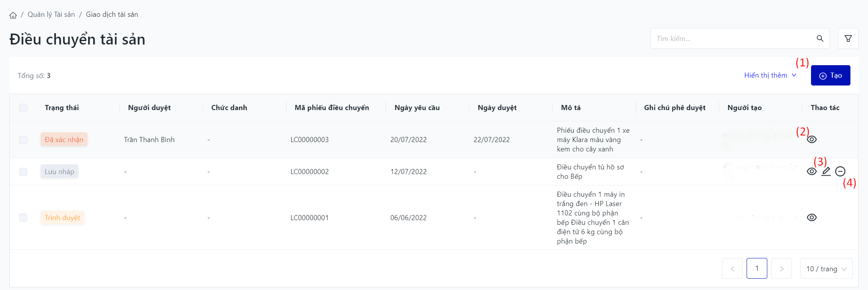View details of transfer LC00000001

(812, 217)
